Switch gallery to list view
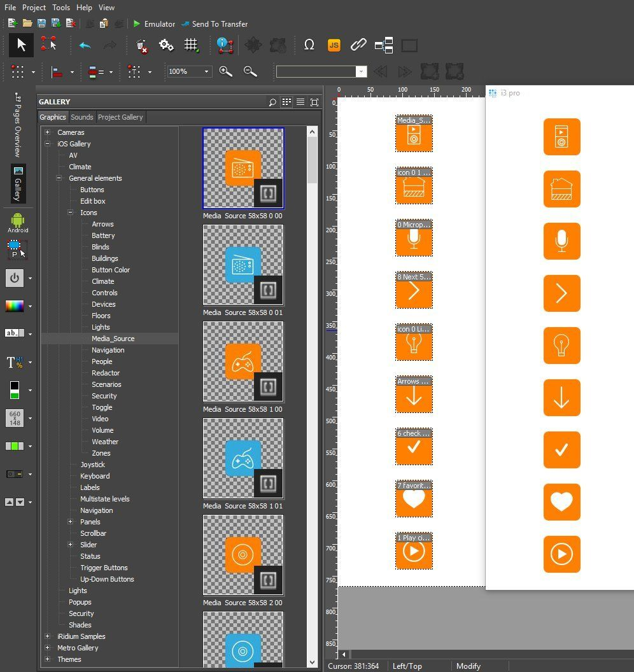The image size is (634, 672). pyautogui.click(x=300, y=102)
